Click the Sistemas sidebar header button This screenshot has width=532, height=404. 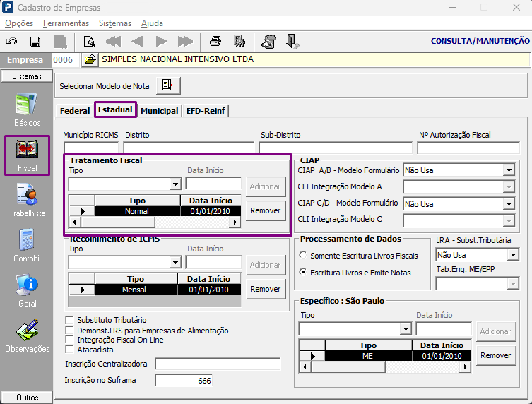(x=27, y=76)
